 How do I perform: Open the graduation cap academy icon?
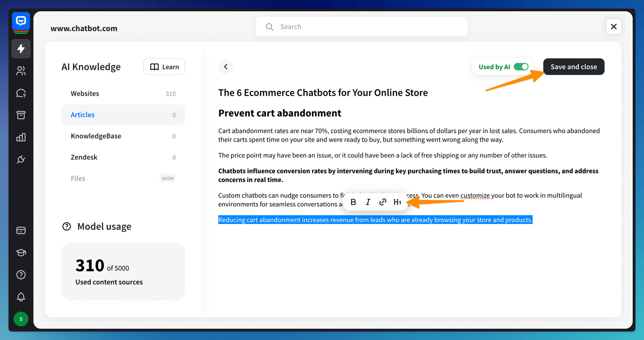(x=21, y=253)
